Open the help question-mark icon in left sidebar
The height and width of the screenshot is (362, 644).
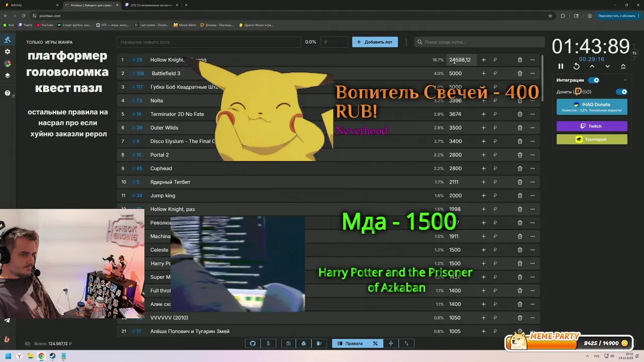[8, 93]
